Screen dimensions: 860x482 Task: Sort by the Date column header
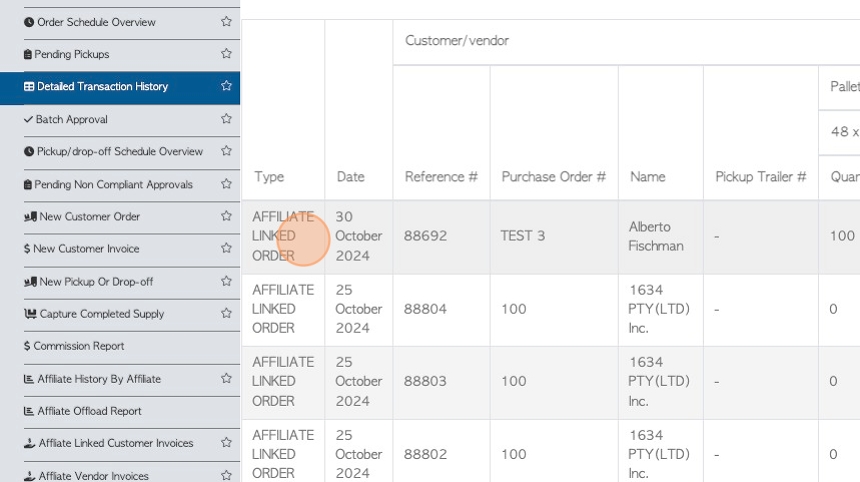[350, 177]
